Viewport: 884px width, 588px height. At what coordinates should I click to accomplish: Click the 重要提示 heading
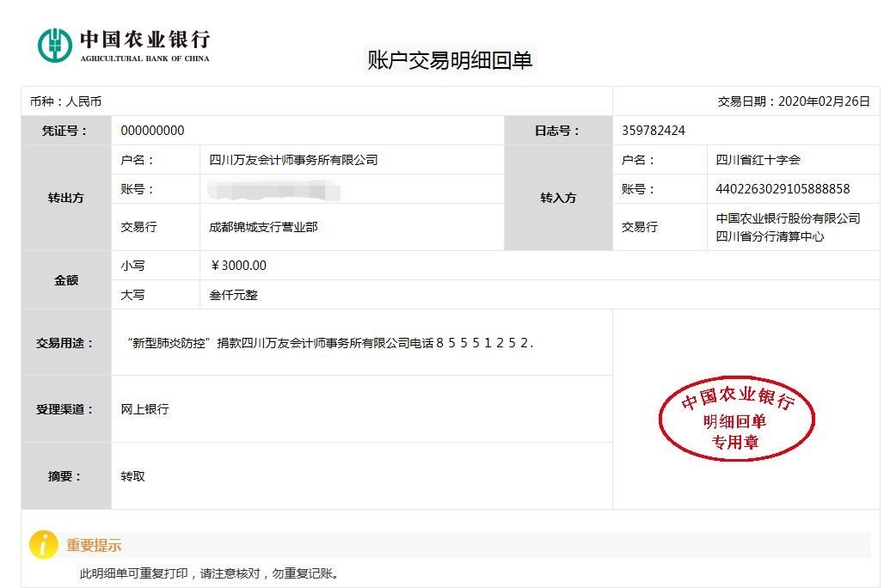[94, 545]
